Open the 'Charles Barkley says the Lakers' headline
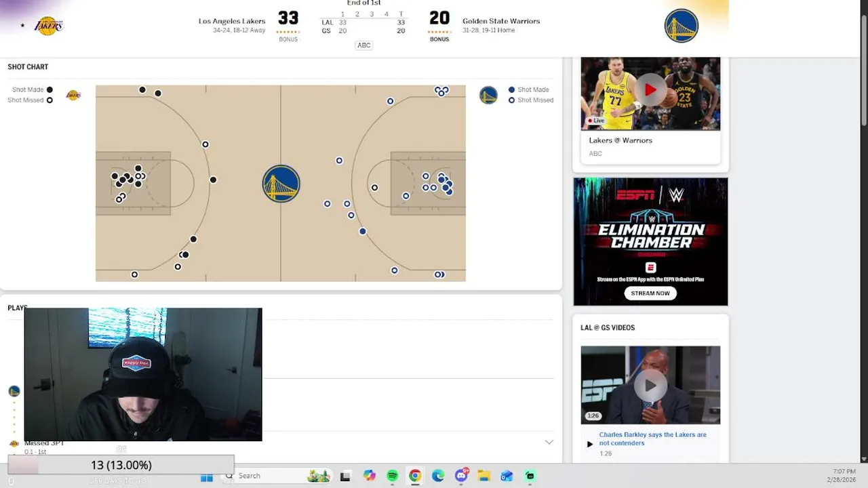 (x=652, y=439)
